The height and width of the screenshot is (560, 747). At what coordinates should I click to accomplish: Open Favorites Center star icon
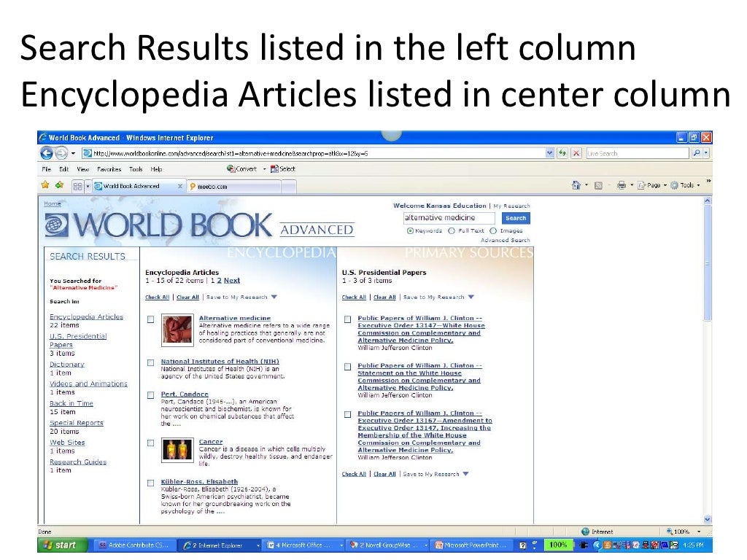(45, 185)
